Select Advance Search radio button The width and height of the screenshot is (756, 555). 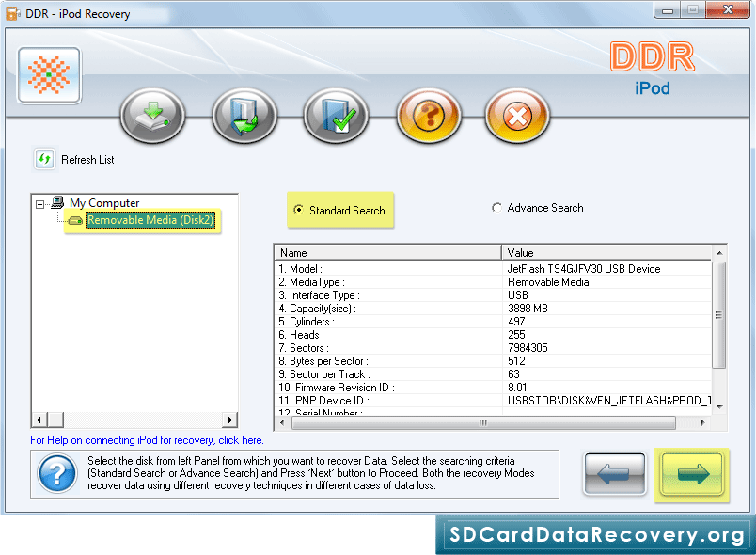coord(496,208)
